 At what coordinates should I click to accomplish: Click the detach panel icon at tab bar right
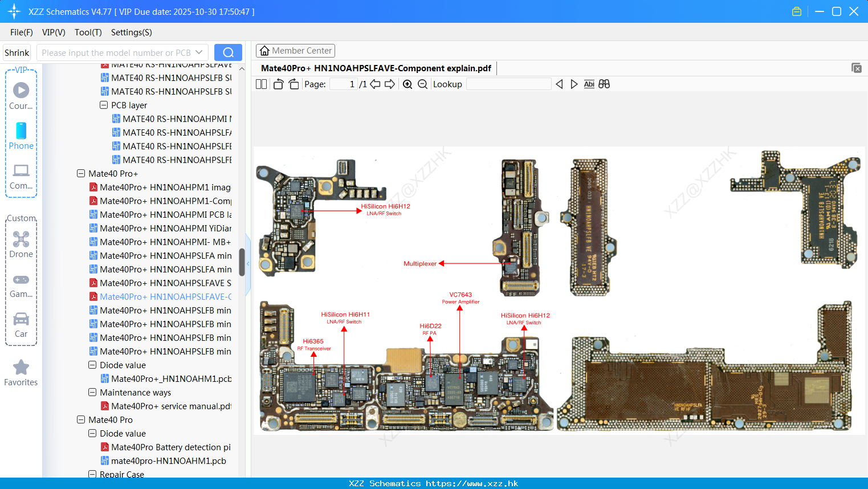click(x=857, y=68)
